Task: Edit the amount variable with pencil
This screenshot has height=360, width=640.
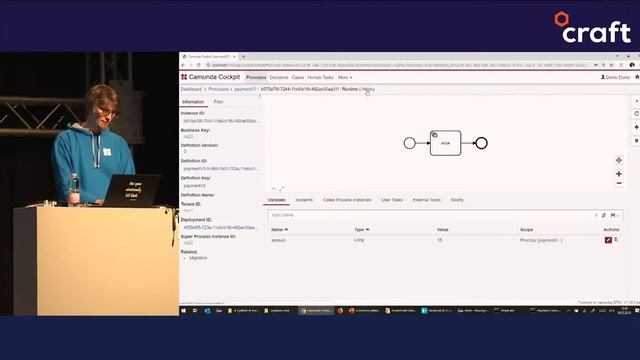Action: click(608, 240)
